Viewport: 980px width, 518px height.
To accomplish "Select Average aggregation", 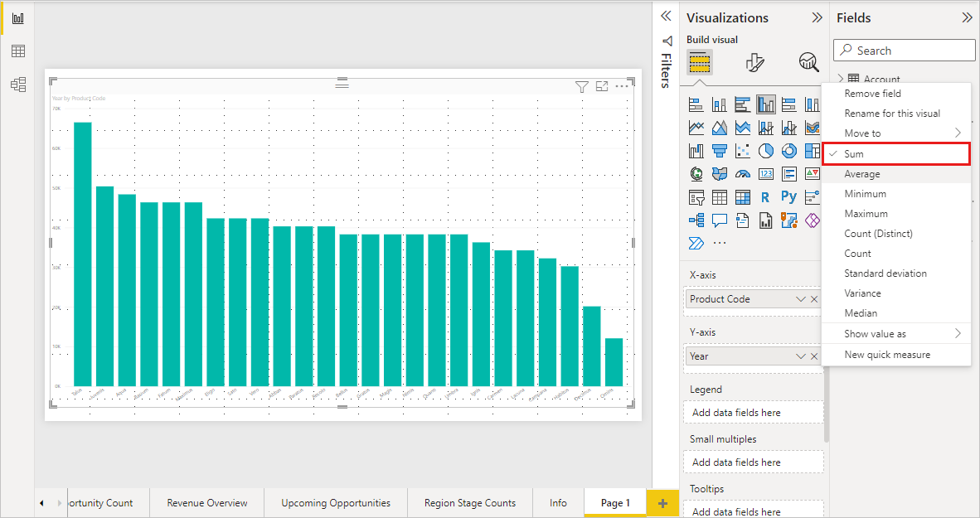I will click(x=896, y=174).
